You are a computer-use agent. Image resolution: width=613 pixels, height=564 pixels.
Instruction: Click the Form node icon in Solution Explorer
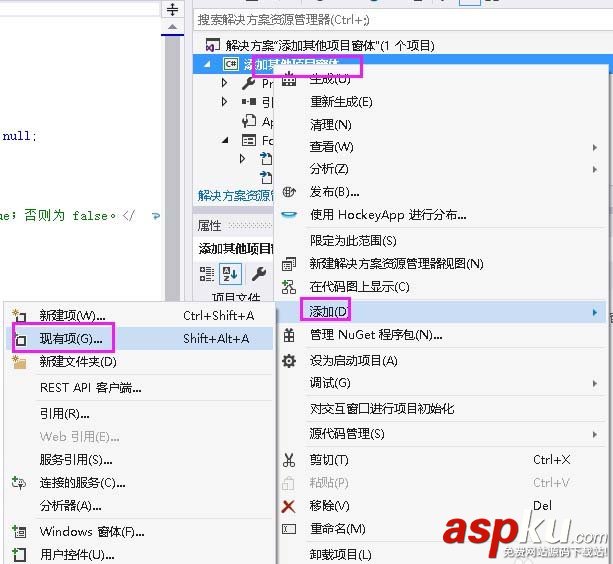point(249,140)
